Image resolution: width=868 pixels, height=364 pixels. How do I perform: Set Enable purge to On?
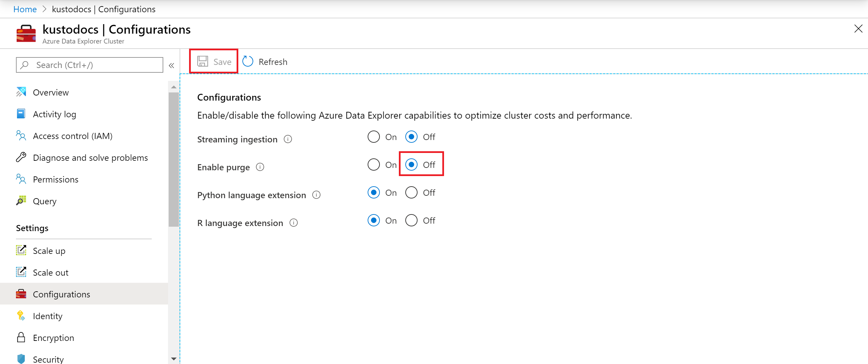[x=374, y=165]
